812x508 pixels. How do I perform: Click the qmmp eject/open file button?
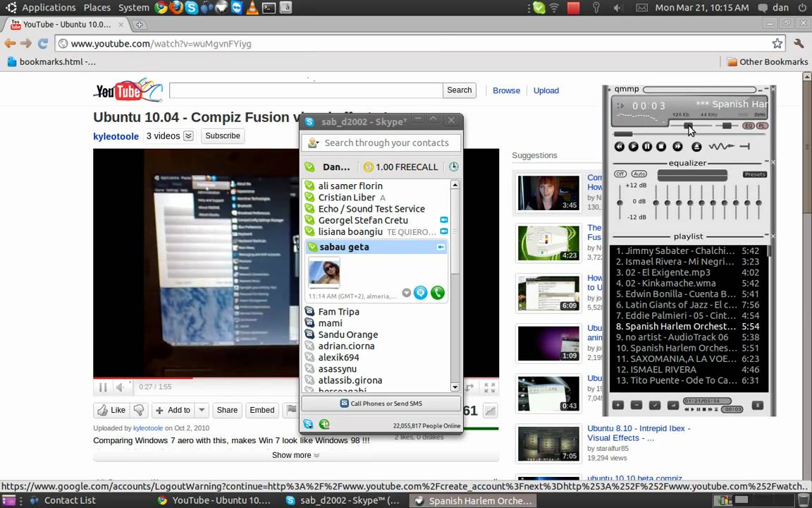pos(696,147)
